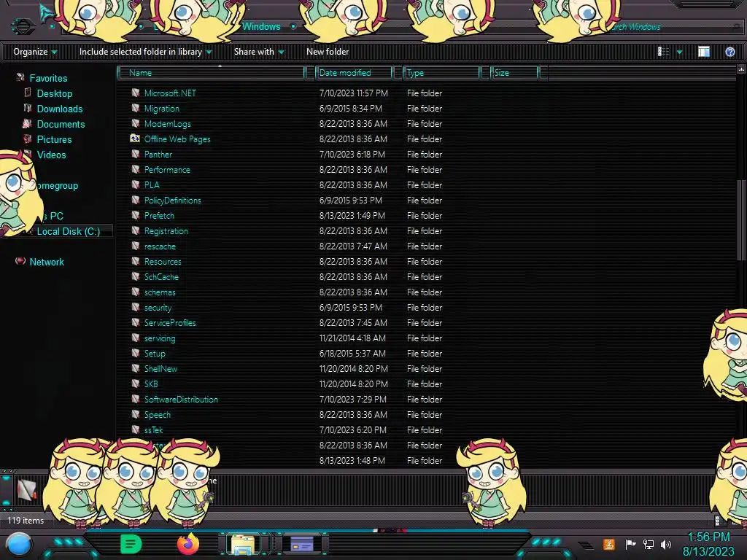Viewport: 747px width, 560px height.
Task: Select the SoftwareDistribution folder icon
Action: (136, 399)
